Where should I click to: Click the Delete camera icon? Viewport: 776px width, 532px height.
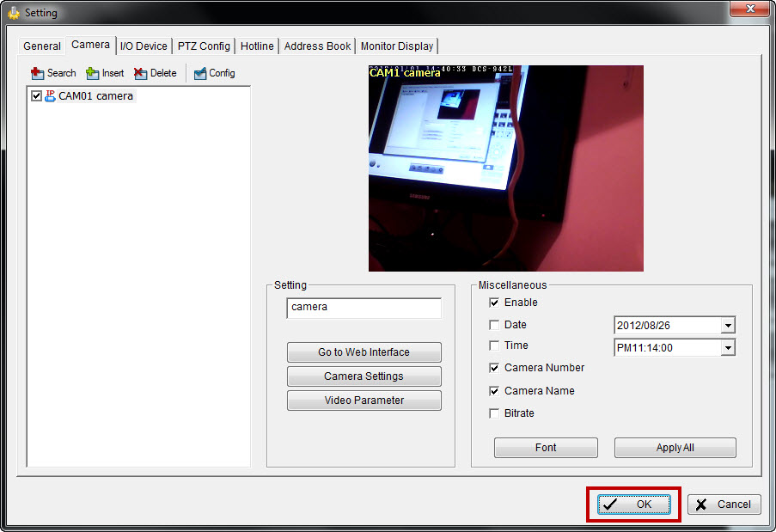coord(141,73)
